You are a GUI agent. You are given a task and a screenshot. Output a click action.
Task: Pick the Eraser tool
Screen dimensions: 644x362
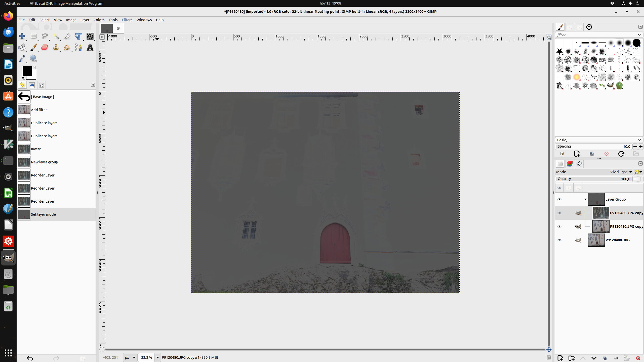(x=45, y=47)
